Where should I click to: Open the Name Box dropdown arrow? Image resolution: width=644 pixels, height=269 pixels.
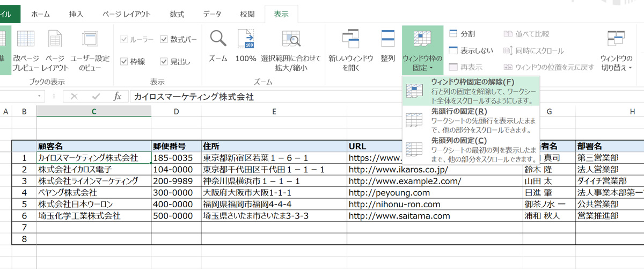click(40, 97)
